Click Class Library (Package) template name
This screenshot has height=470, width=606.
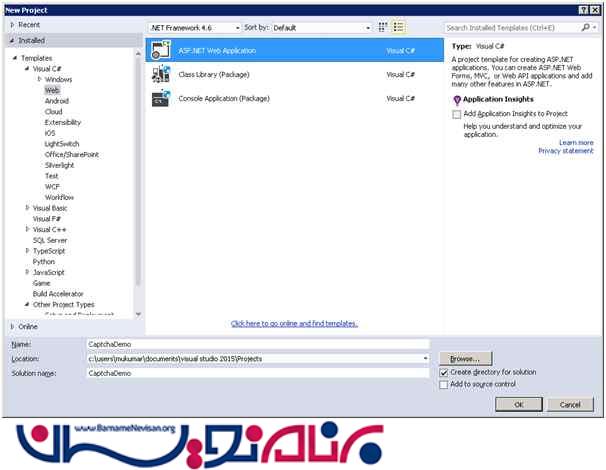(x=214, y=74)
